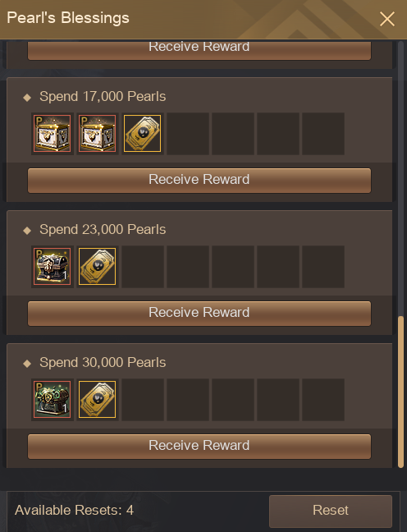Image resolution: width=407 pixels, height=532 pixels.
Task: Click the Reset button
Action: point(331,511)
